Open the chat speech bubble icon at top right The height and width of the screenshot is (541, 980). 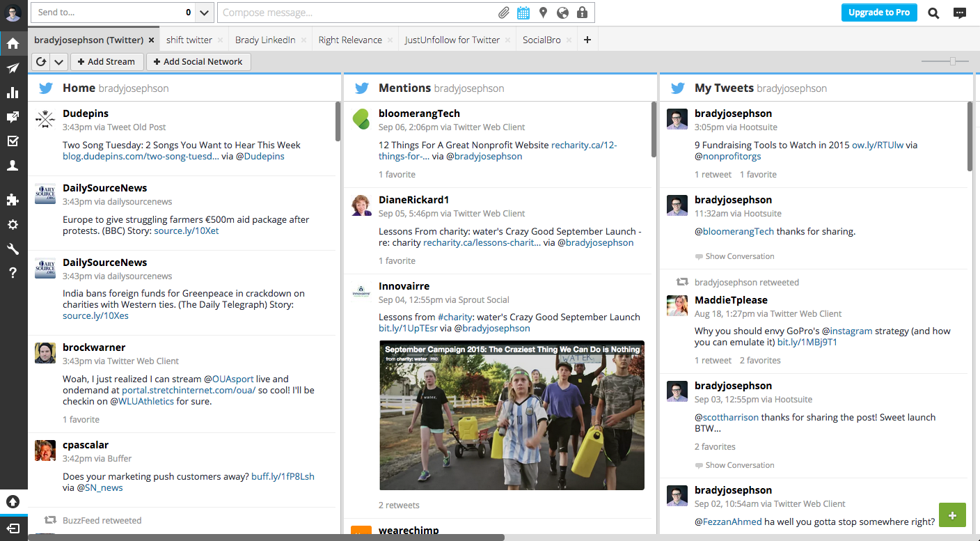pyautogui.click(x=960, y=13)
